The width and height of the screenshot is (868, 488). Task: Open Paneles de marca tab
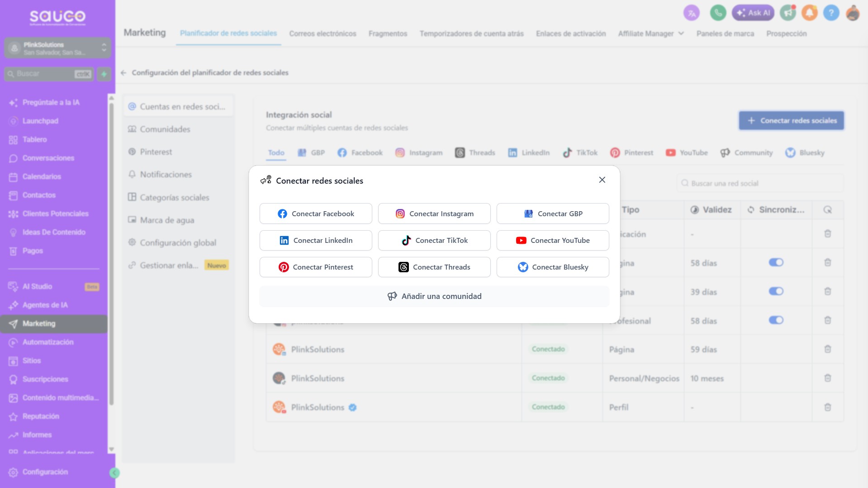tap(725, 33)
